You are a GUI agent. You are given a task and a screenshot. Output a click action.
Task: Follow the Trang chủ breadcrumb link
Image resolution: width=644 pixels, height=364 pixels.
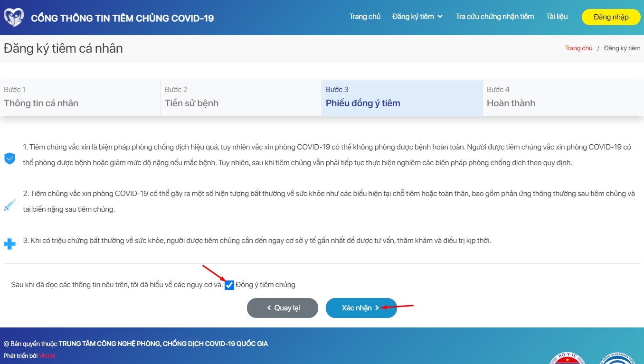578,47
